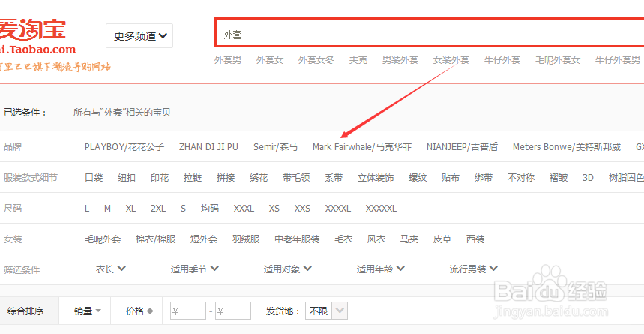Filter by brand Mark Fairwhale/马克华菲

pos(362,147)
